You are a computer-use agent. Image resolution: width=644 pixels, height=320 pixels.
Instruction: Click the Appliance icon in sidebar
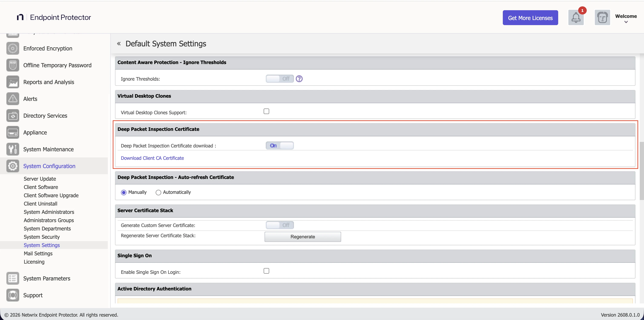pyautogui.click(x=13, y=132)
